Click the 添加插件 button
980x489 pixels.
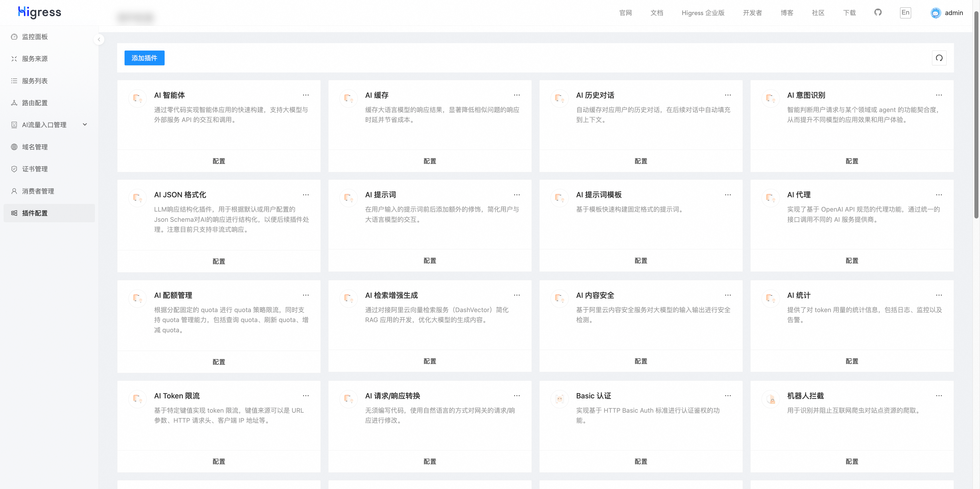tap(144, 58)
